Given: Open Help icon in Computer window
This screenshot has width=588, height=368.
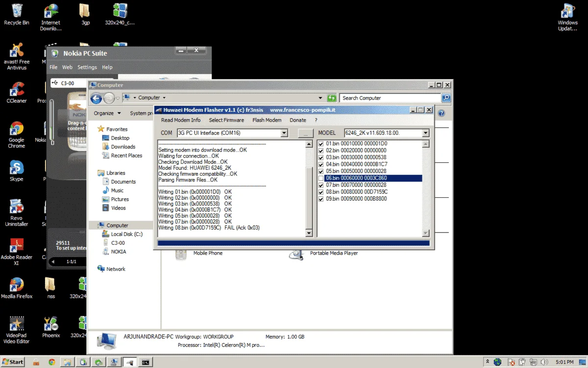Looking at the screenshot, I should pyautogui.click(x=441, y=113).
